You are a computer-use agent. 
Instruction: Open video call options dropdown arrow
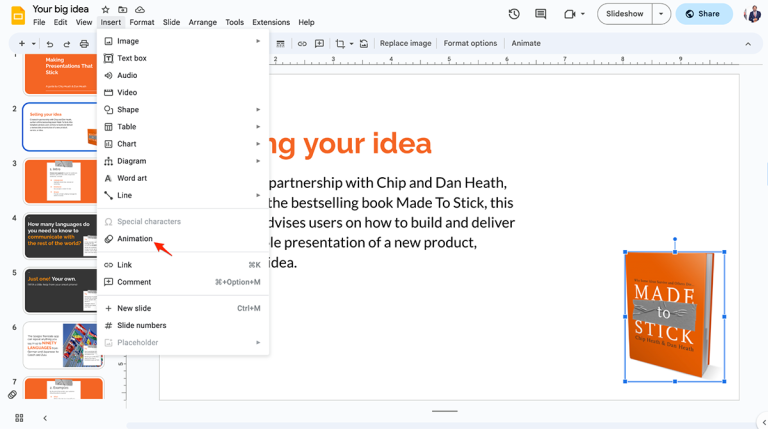[x=582, y=14]
